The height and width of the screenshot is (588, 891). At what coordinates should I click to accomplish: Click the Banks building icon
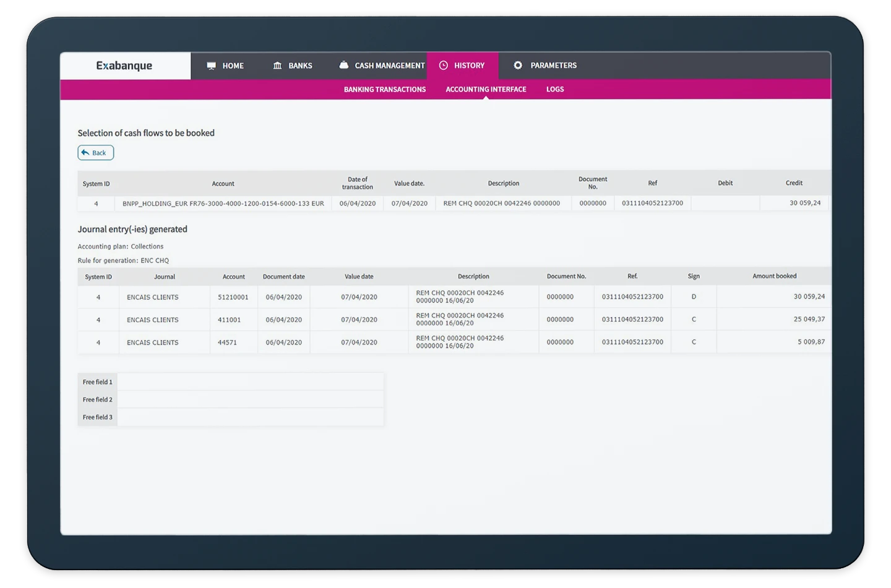[x=277, y=66]
